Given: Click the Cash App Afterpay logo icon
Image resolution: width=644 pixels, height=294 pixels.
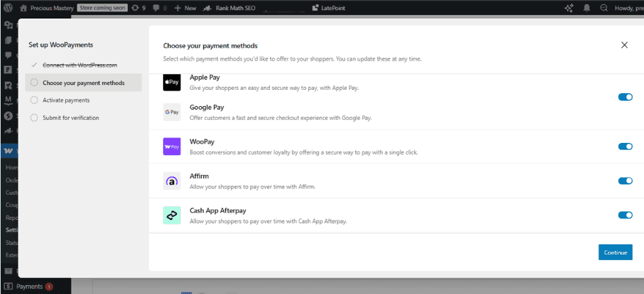Looking at the screenshot, I should pyautogui.click(x=171, y=215).
